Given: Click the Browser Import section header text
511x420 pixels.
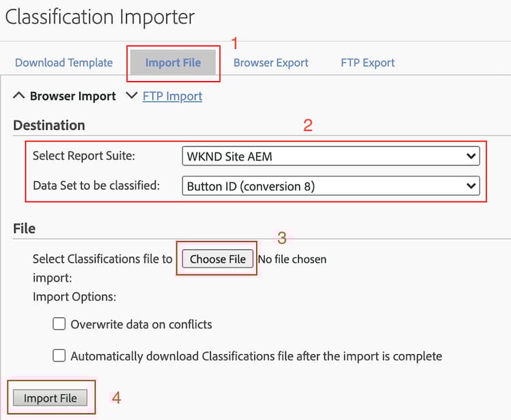Looking at the screenshot, I should pos(73,97).
